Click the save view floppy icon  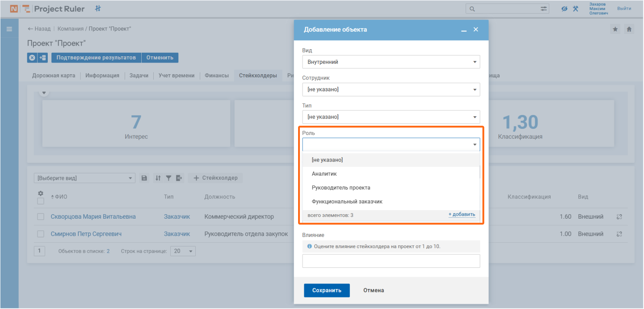tap(144, 178)
